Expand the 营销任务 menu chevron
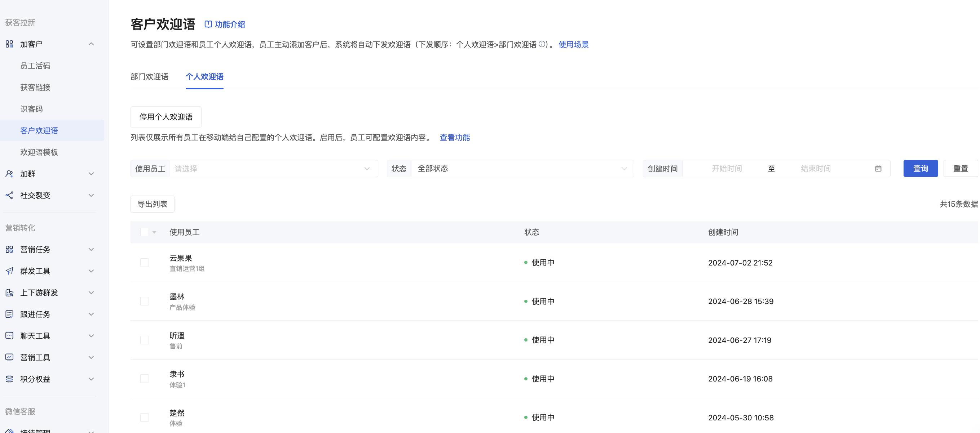The width and height of the screenshot is (980, 433). 91,249
